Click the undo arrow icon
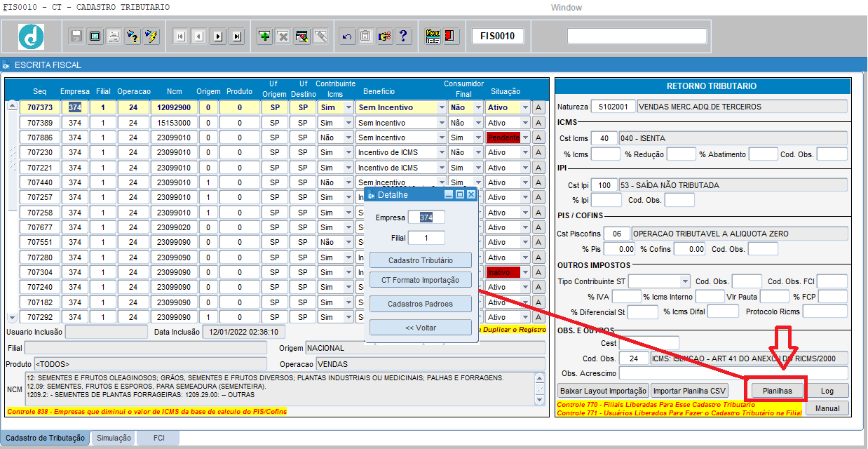The height and width of the screenshot is (449, 868). point(347,36)
